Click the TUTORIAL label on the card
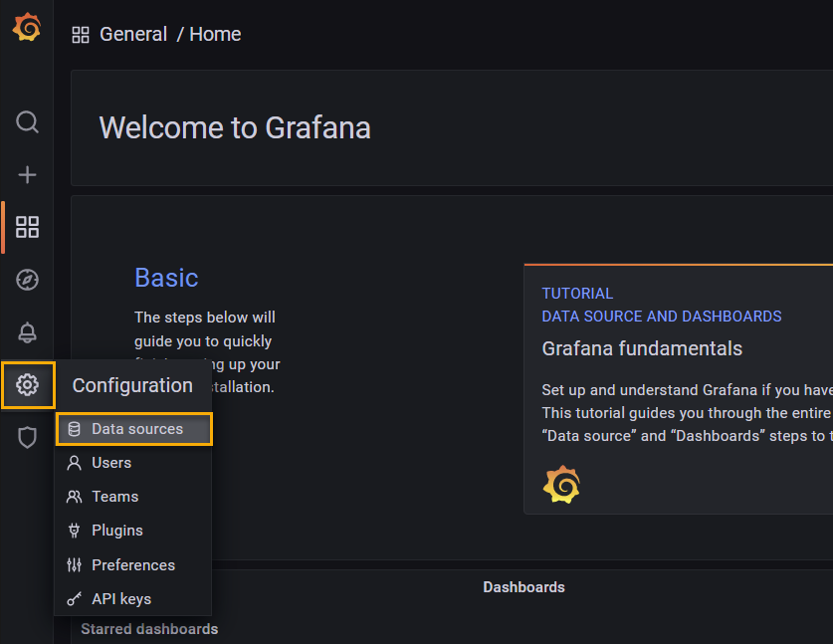 pyautogui.click(x=577, y=294)
